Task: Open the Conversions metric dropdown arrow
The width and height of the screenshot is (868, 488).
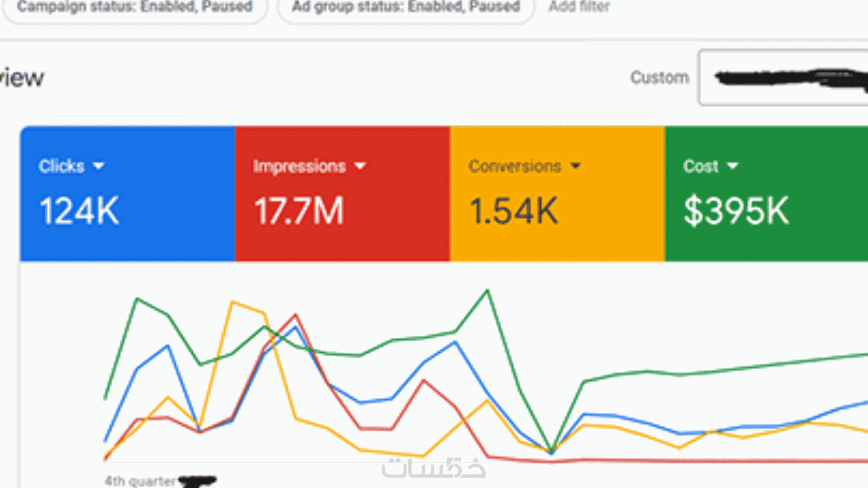Action: 575,166
